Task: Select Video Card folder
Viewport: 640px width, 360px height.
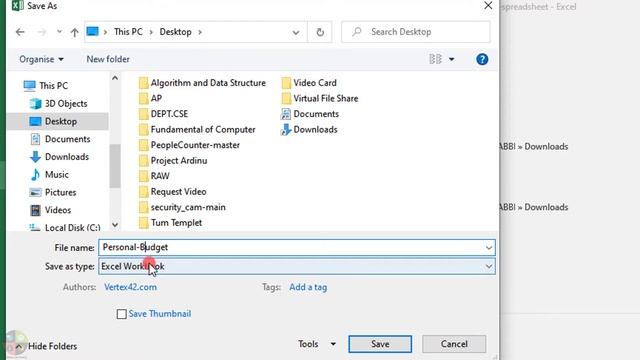Action: point(309,83)
